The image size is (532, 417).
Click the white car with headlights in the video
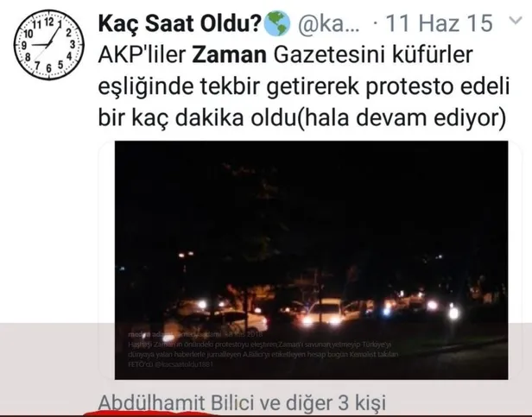(324, 312)
